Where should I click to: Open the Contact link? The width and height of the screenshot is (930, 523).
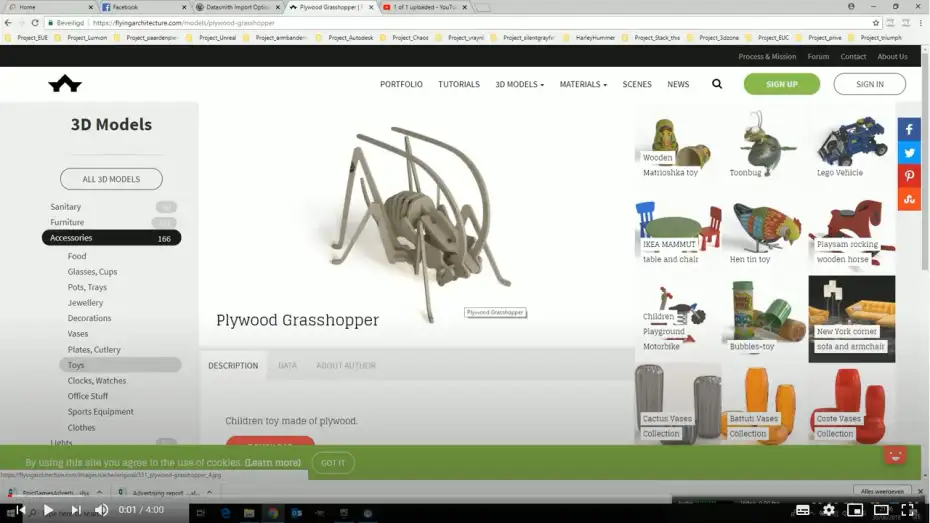[x=853, y=56]
